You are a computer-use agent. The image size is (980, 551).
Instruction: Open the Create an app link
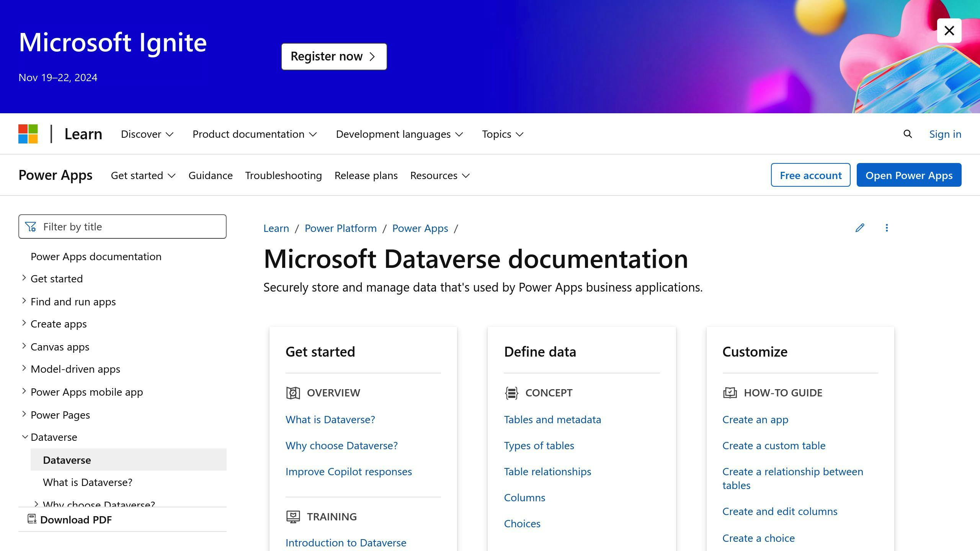755,420
